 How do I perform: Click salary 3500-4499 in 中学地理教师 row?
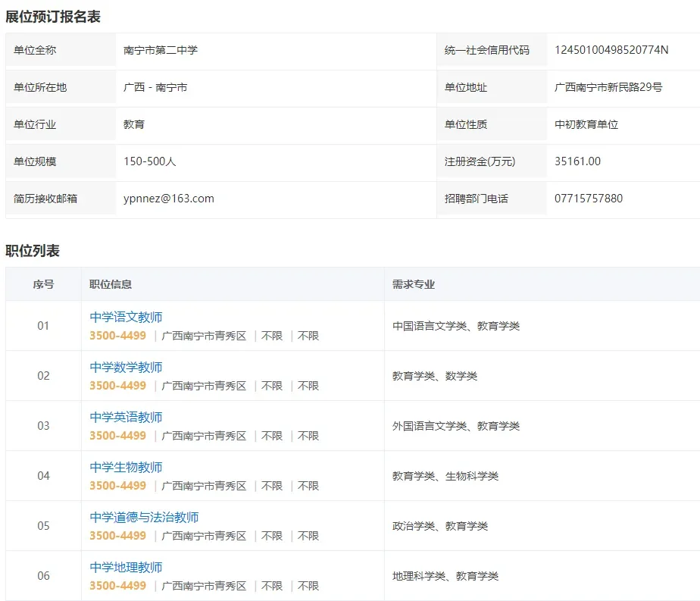tap(118, 585)
